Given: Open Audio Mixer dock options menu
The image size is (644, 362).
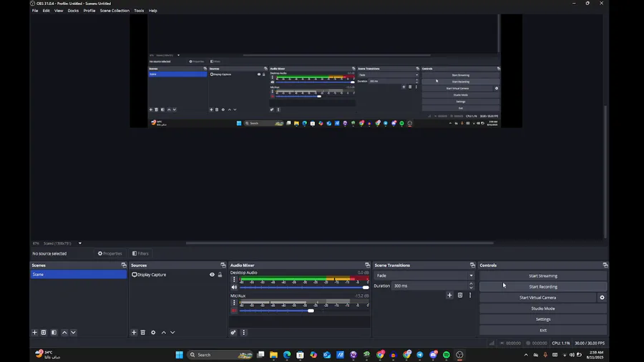Looking at the screenshot, I should pyautogui.click(x=243, y=333).
